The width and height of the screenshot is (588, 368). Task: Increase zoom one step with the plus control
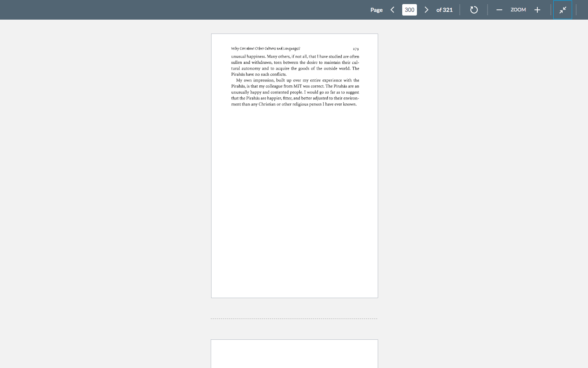coord(537,9)
